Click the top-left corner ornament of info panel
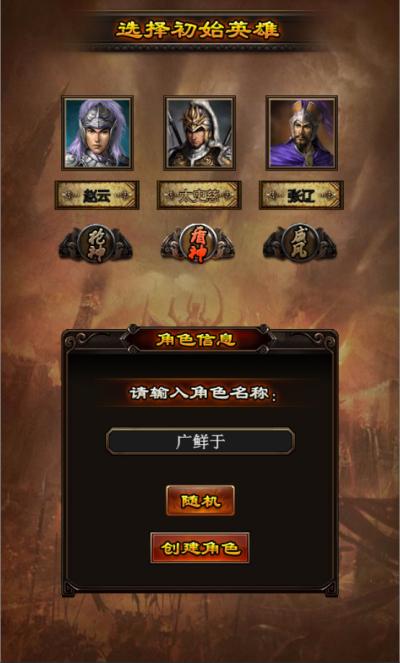The image size is (400, 663). tap(76, 340)
